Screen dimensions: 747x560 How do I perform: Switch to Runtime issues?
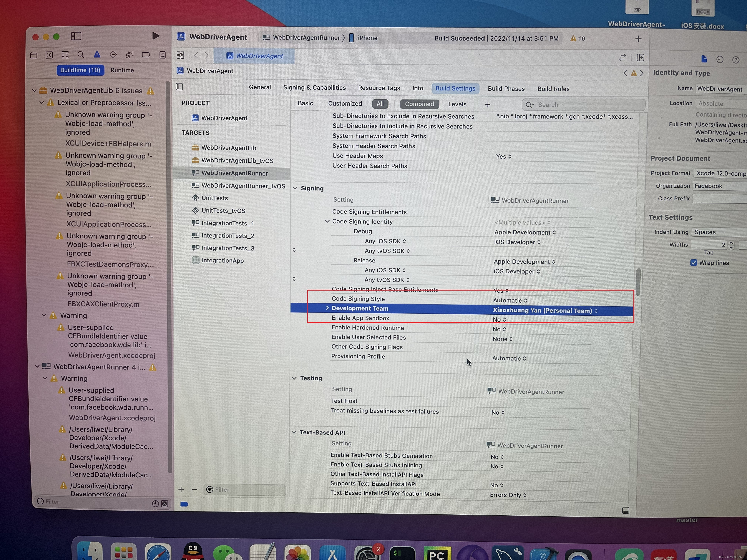122,70
